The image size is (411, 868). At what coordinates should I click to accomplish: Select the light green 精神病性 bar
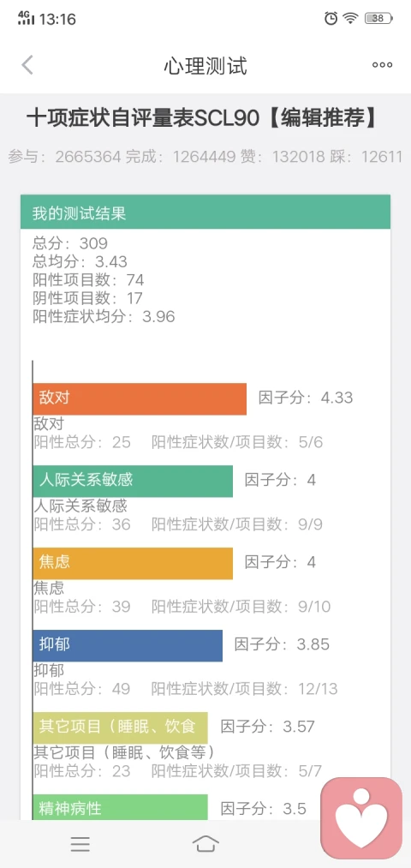coord(120,808)
